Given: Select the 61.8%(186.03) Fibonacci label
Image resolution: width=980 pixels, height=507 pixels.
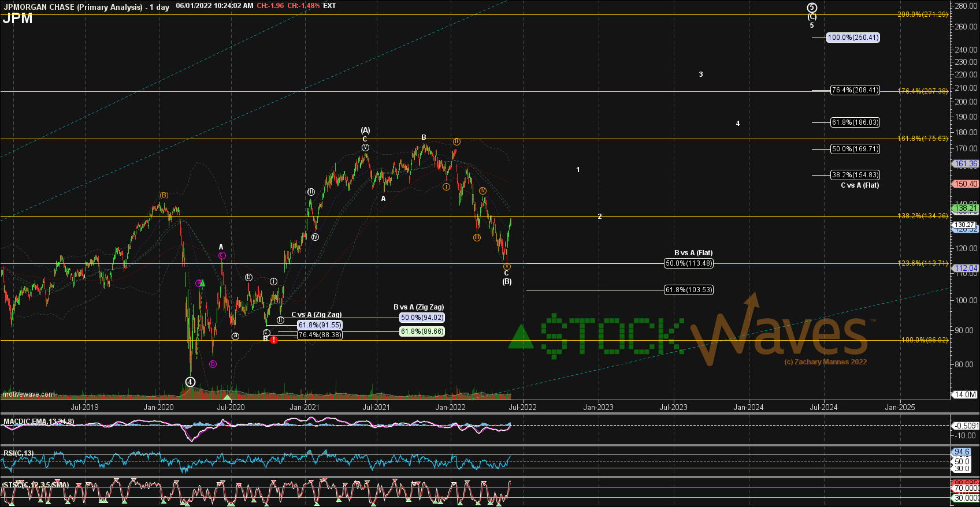Looking at the screenshot, I should tap(855, 122).
